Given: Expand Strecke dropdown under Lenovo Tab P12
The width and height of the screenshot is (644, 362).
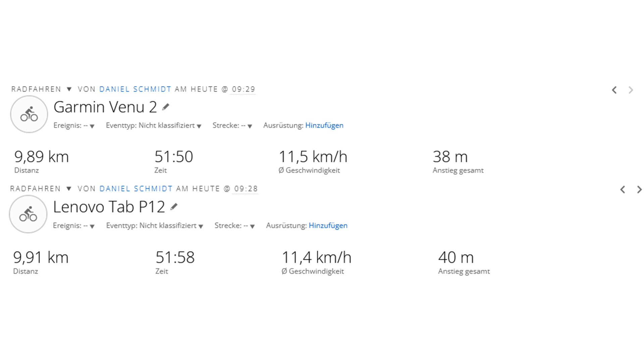Looking at the screenshot, I should [252, 226].
